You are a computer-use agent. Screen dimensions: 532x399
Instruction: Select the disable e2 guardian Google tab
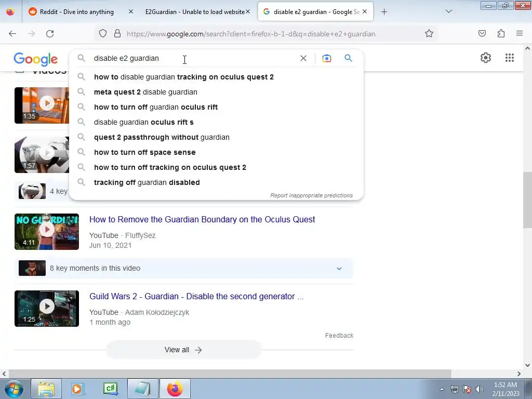(x=315, y=12)
